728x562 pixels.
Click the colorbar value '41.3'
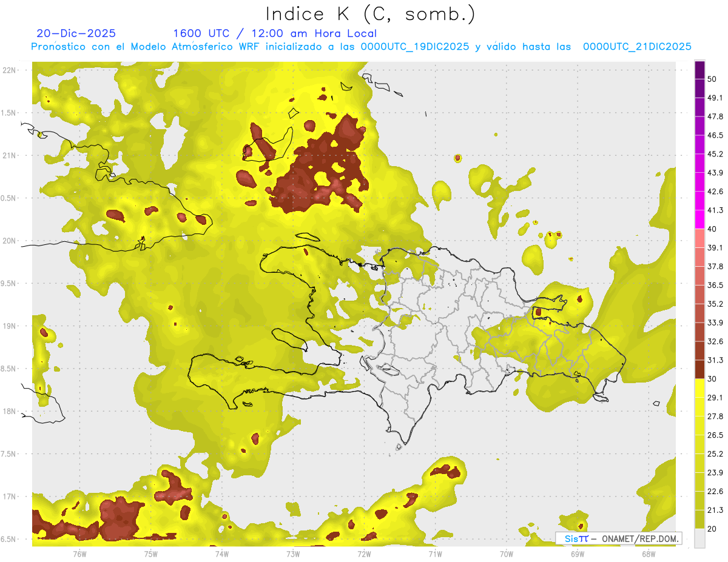coord(715,210)
